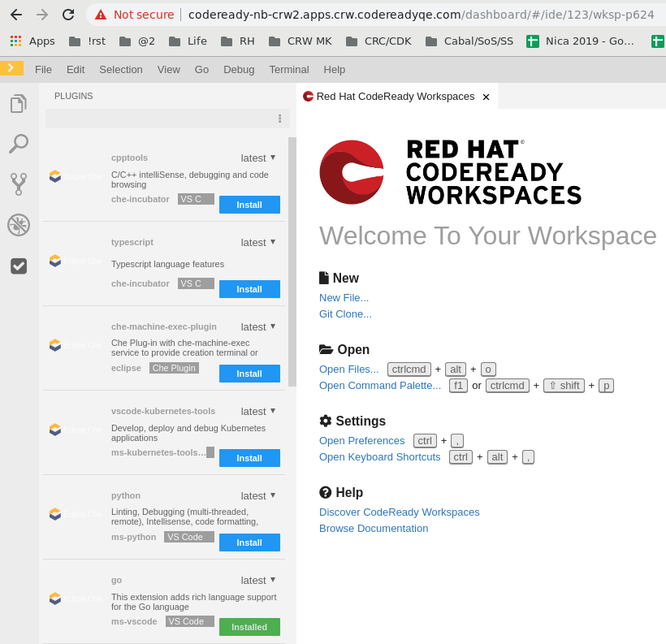Install the python plugin
Screen dimensions: 666x644
[250, 542]
